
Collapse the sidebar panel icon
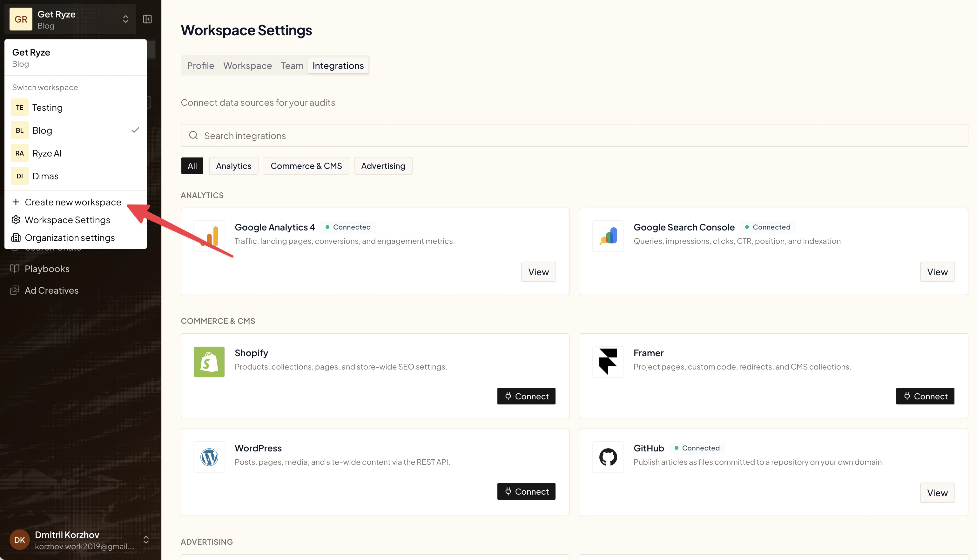click(147, 19)
